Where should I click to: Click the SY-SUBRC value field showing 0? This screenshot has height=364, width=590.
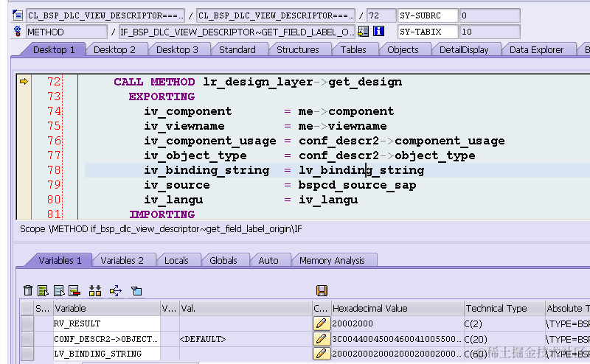pos(490,15)
